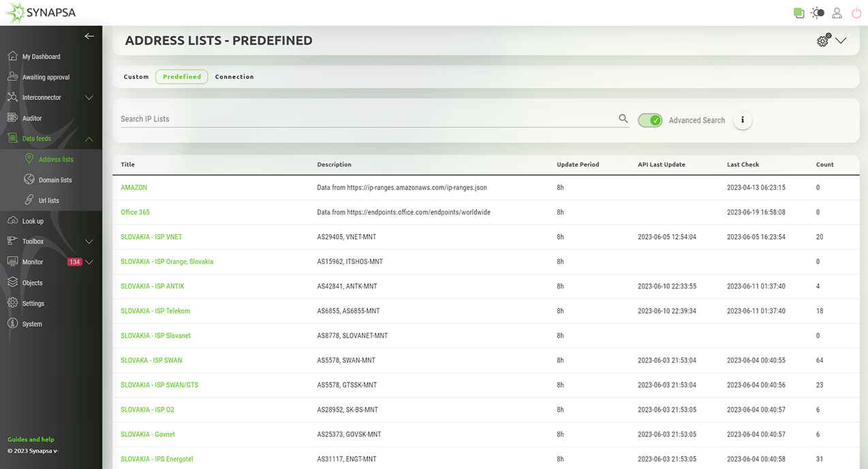Open SLOVAKIA - ISP VNET list
This screenshot has height=469, width=868.
point(151,237)
